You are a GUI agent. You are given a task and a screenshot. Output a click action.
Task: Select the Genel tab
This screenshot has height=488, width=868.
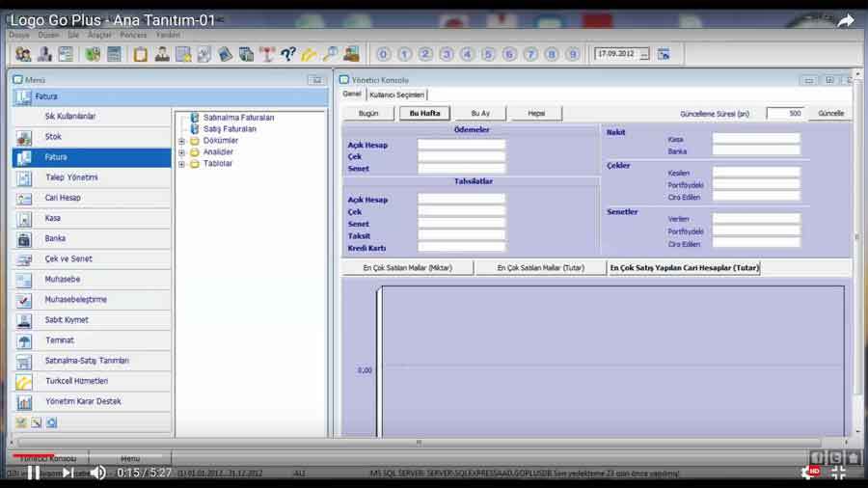[352, 95]
